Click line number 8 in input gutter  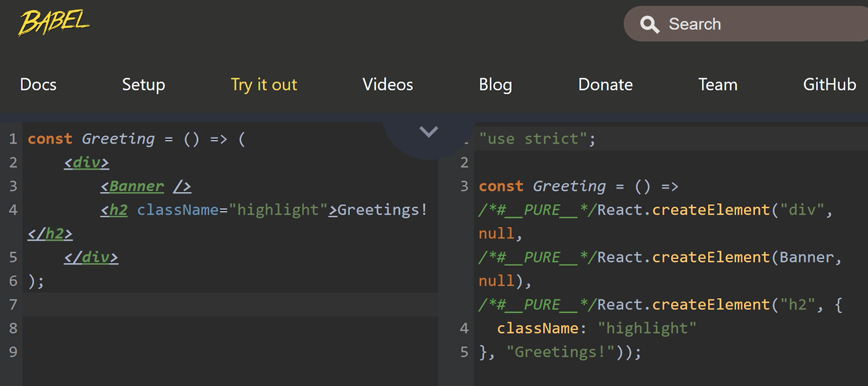tap(13, 329)
